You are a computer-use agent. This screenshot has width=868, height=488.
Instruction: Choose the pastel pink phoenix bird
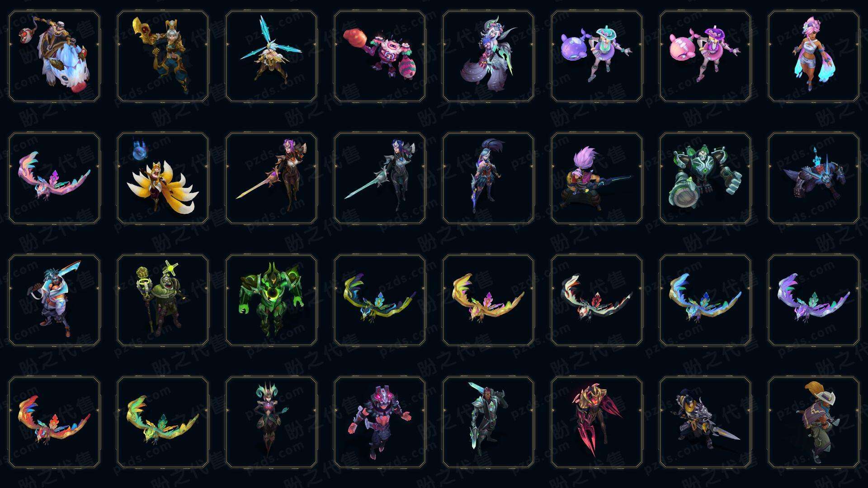(x=54, y=178)
